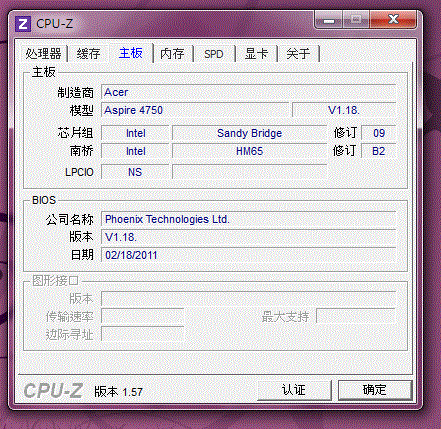
Task: Click the Intel vendor in 芯片组 row
Action: [135, 133]
